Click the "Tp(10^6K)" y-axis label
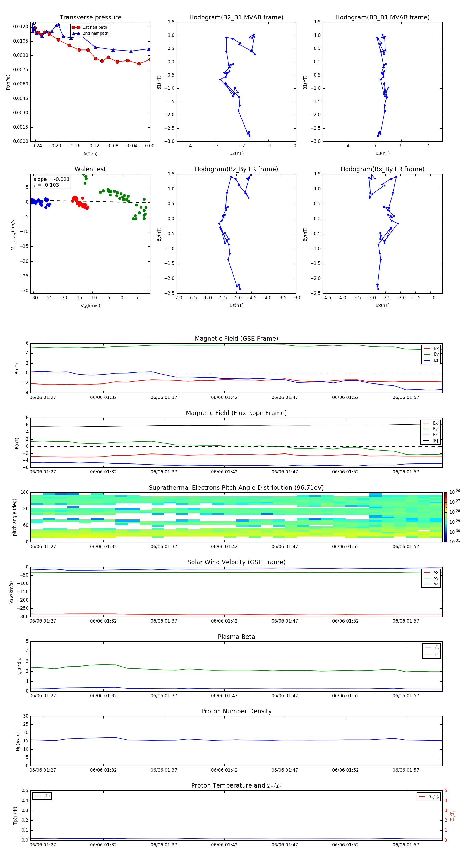This screenshot has width=473, height=868. point(16,816)
